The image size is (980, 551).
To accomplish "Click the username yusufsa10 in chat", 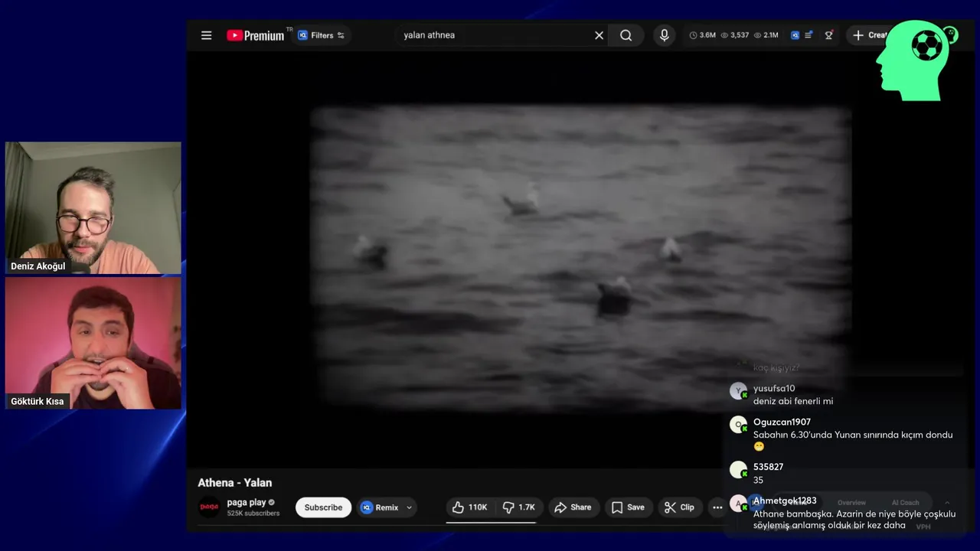I will (x=774, y=389).
